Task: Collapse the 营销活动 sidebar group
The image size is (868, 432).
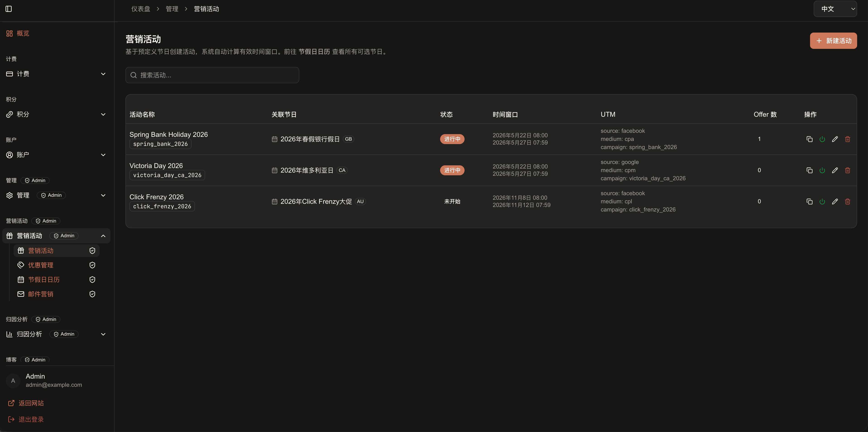Action: [x=56, y=236]
